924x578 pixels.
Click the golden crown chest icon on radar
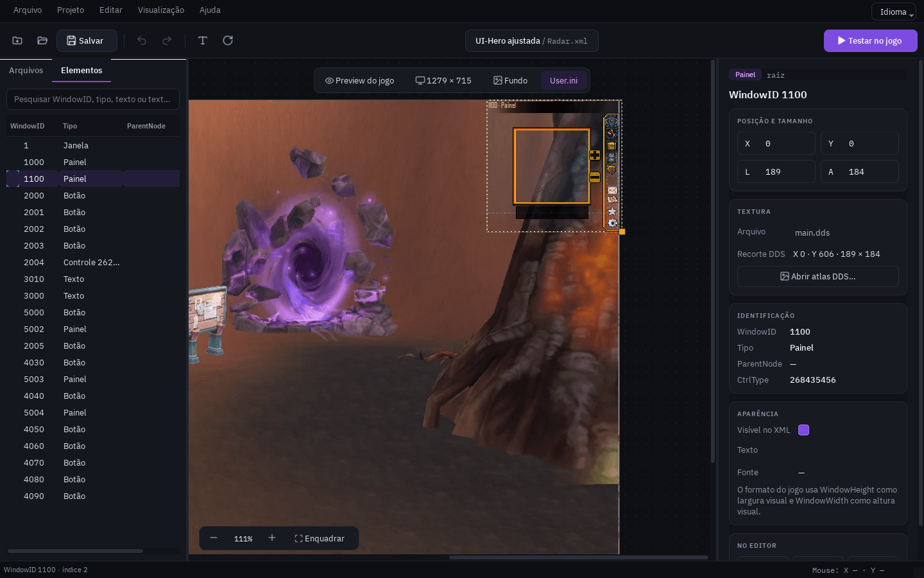pos(612,145)
